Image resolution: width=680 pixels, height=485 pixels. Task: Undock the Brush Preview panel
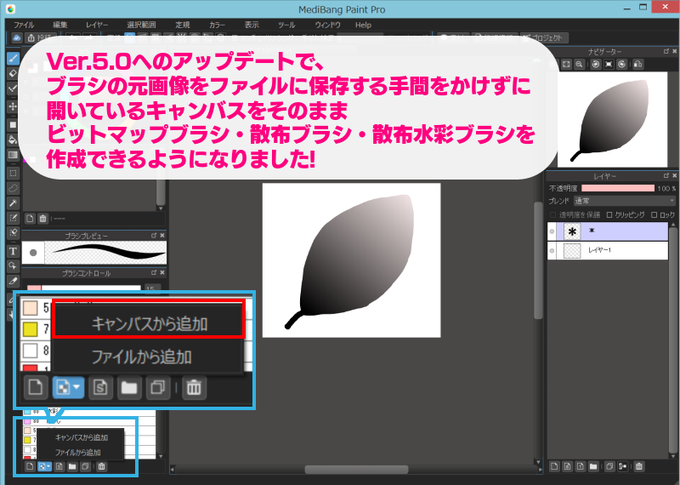click(x=154, y=235)
